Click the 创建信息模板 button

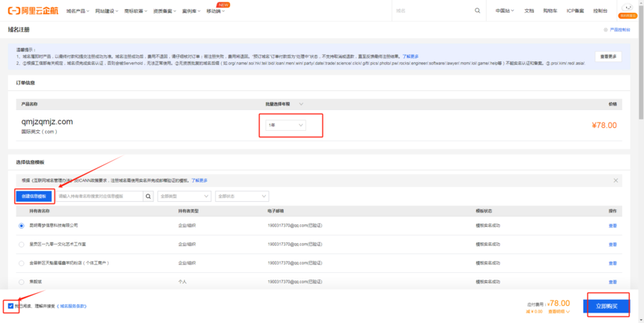(x=34, y=196)
